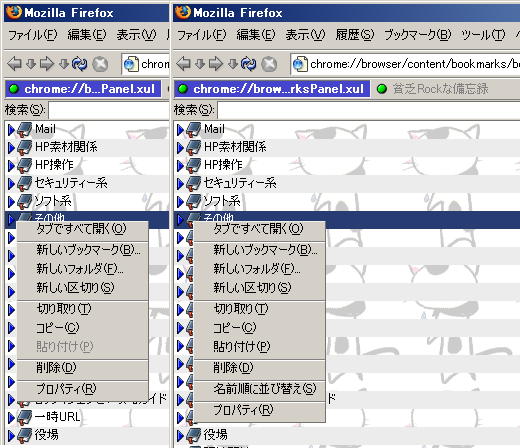Click Back arrow in right Firefox window
This screenshot has height=448, width=520.
coord(184,63)
